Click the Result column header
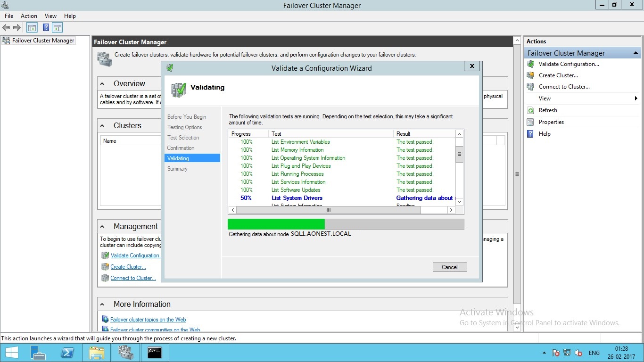The height and width of the screenshot is (362, 644). [424, 134]
